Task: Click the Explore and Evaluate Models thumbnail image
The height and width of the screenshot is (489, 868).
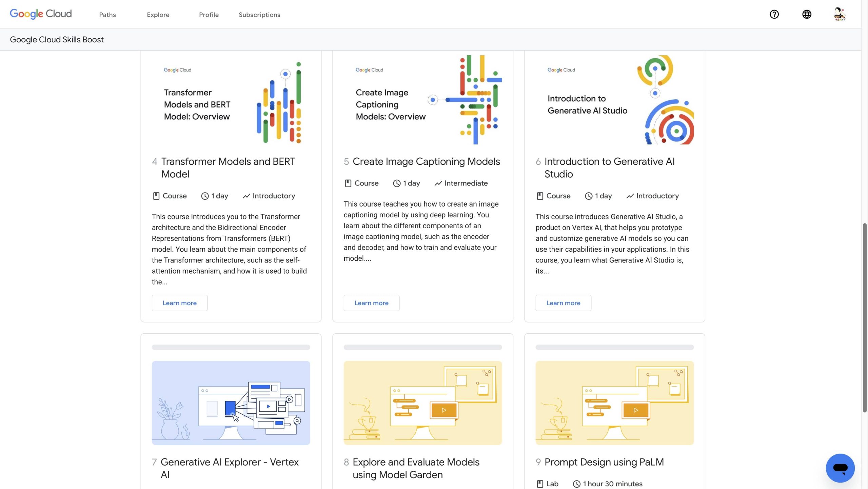Action: tap(422, 403)
